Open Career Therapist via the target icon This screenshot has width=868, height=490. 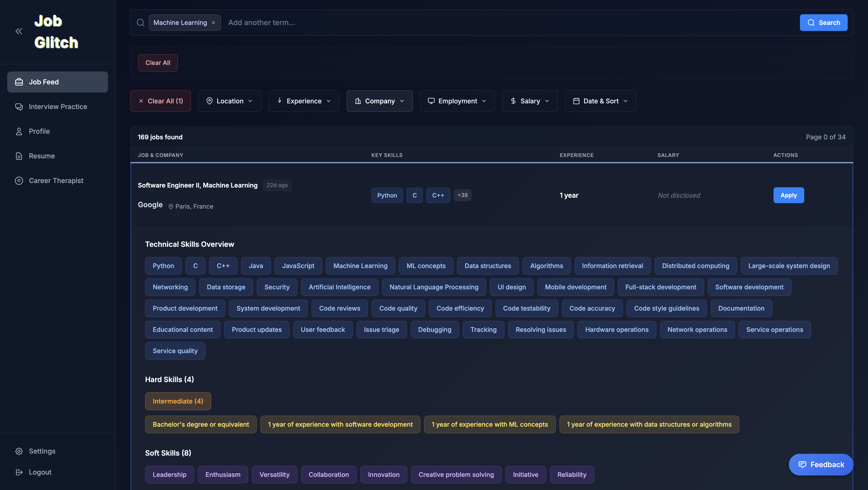pos(19,181)
